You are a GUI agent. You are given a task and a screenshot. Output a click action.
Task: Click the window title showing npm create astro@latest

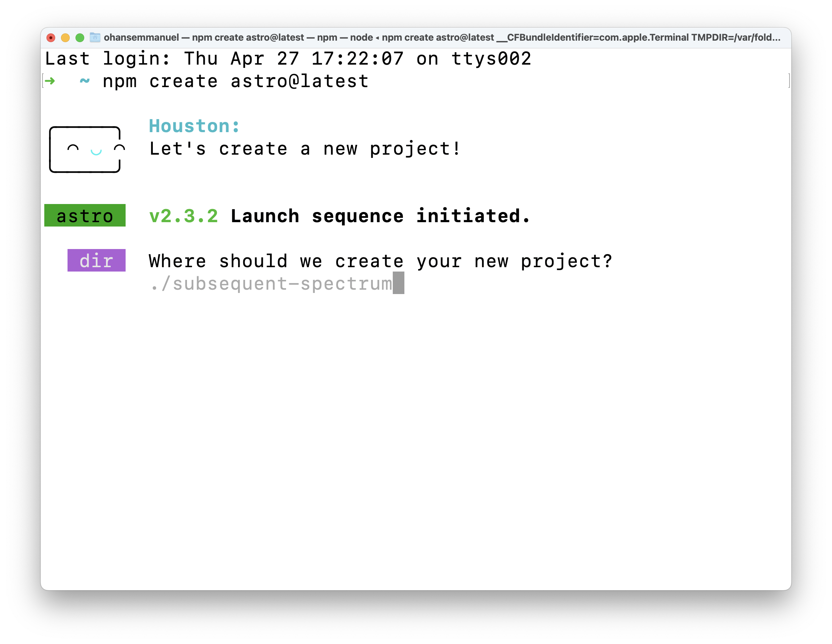click(248, 37)
